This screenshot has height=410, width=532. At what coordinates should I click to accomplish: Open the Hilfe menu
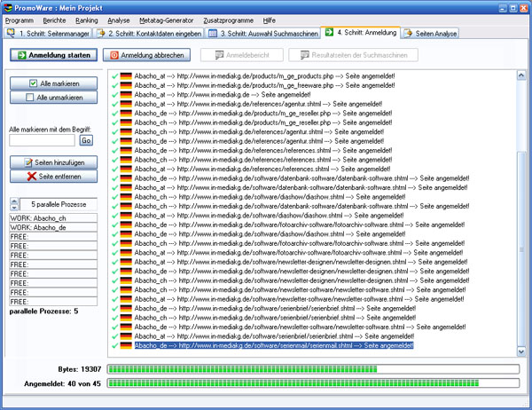point(269,20)
